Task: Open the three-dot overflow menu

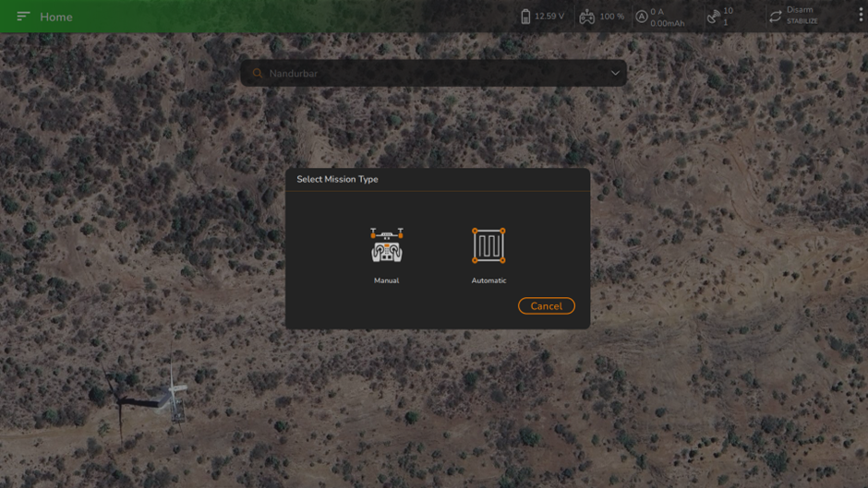Action: coord(861,16)
